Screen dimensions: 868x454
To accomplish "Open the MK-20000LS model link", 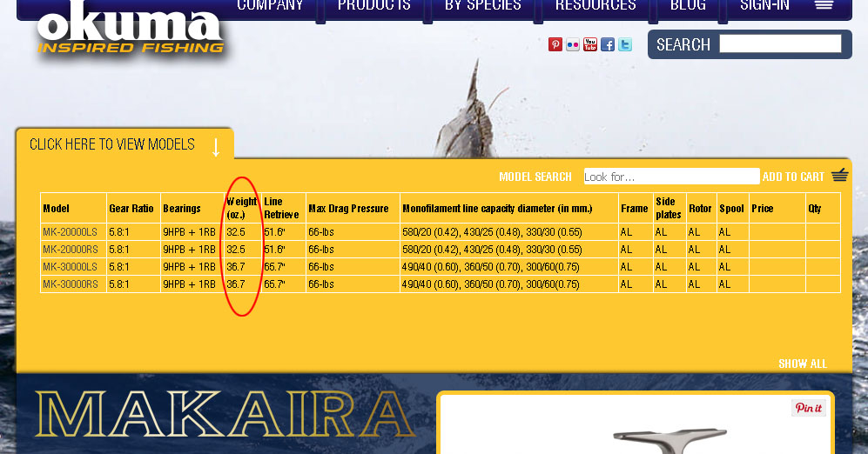I will coord(70,232).
